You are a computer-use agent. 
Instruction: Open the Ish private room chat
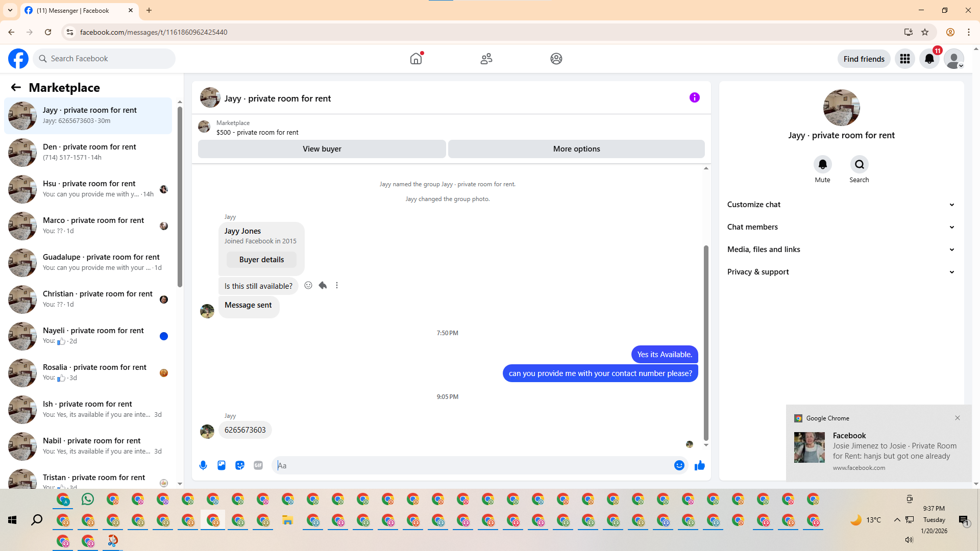point(88,410)
